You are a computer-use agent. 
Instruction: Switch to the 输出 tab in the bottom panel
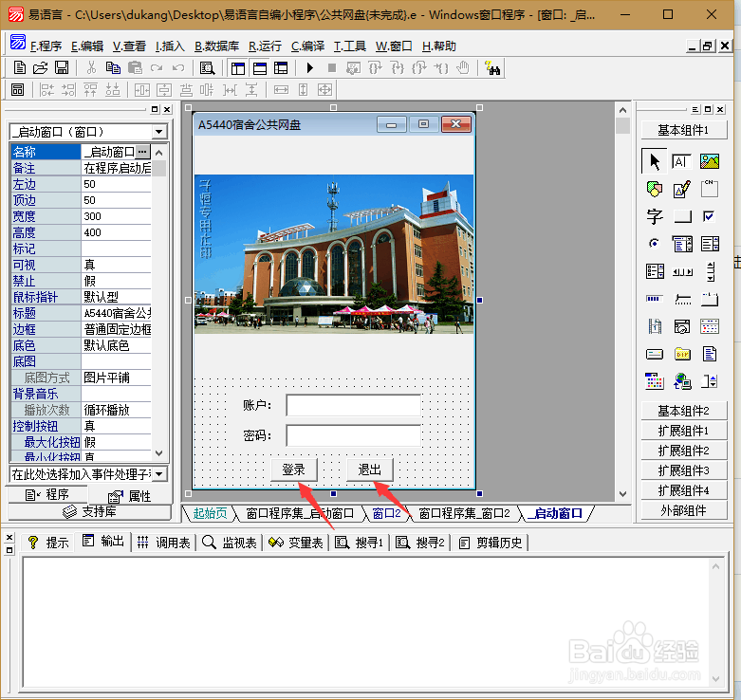pos(103,541)
